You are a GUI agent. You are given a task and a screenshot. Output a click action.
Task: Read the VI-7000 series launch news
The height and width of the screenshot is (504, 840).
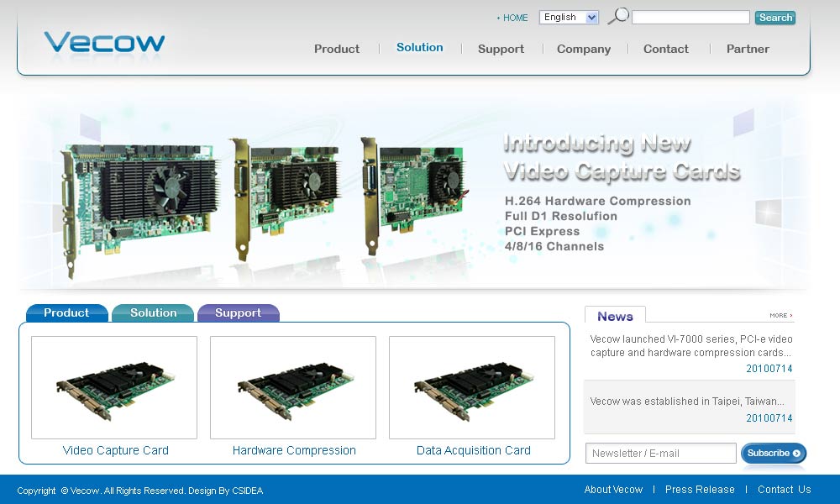click(690, 346)
